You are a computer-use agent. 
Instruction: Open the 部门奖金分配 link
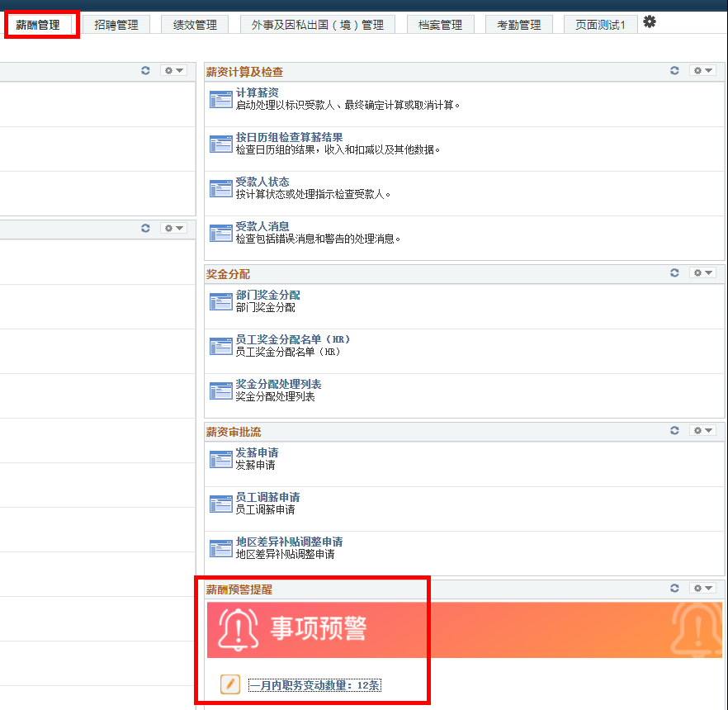point(268,295)
